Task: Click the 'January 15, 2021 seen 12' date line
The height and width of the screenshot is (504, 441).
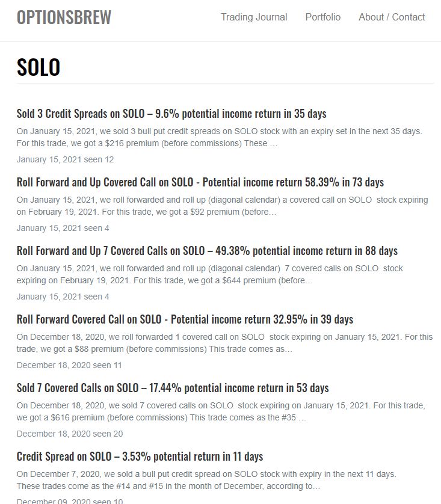Action: (65, 160)
